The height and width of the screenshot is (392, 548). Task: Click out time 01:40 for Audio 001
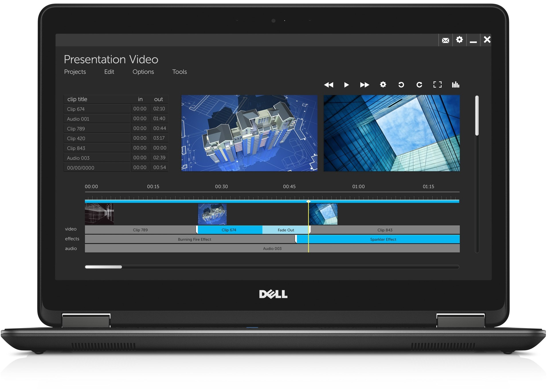[159, 119]
